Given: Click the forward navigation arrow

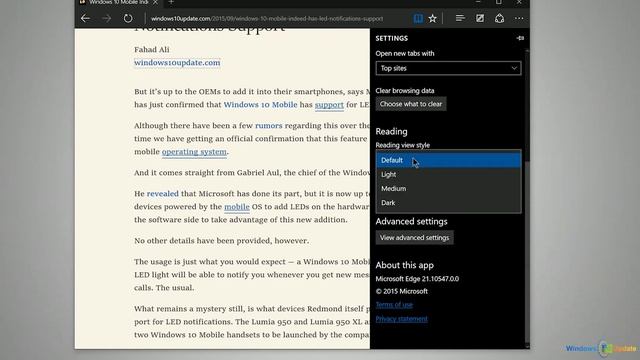Looking at the screenshot, I should coord(107,18).
